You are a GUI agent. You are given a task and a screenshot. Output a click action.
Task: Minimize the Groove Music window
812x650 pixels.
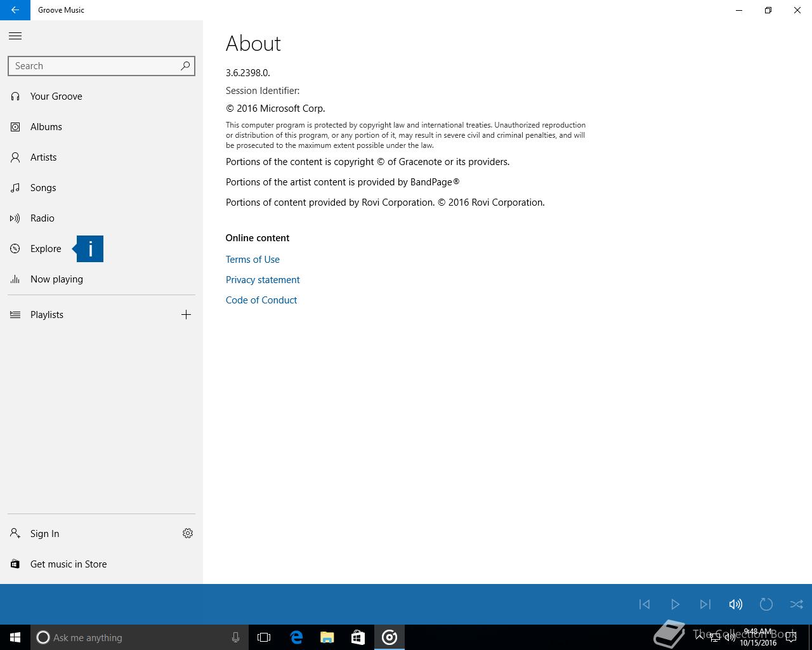(739, 10)
